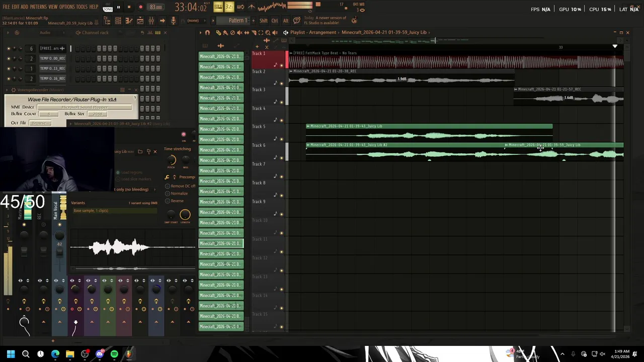The width and height of the screenshot is (644, 362).
Task: Click the add pattern plus button
Action: [253, 21]
